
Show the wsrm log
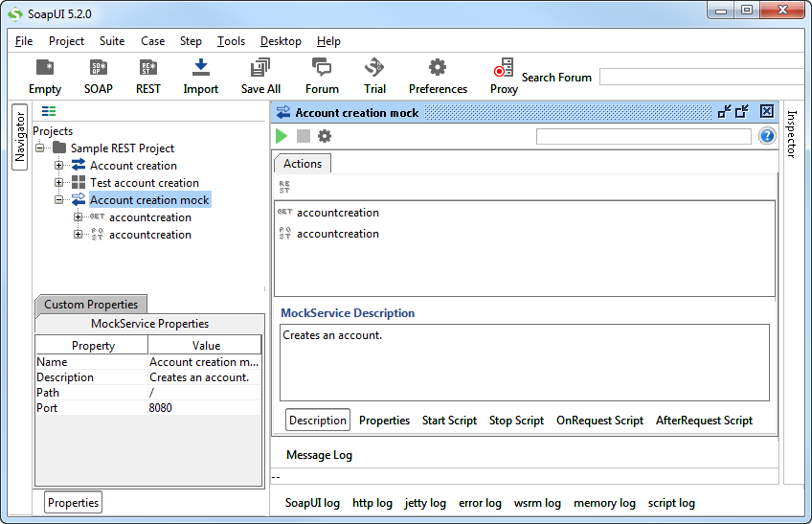pos(537,503)
